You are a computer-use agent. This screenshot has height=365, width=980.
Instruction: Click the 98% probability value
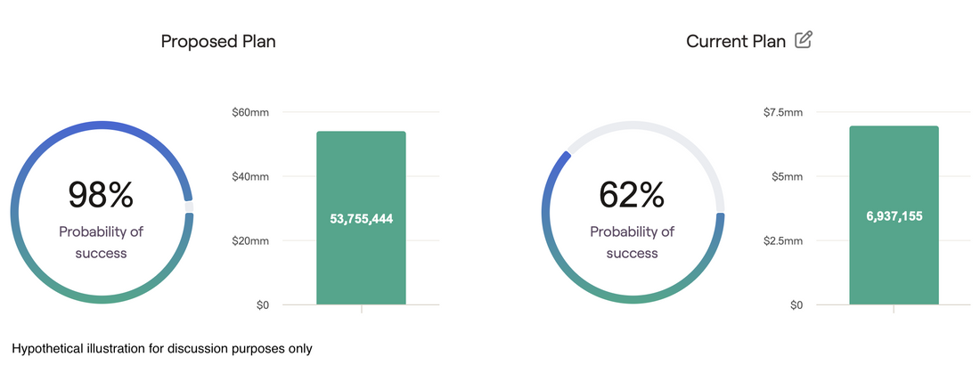pos(101,194)
